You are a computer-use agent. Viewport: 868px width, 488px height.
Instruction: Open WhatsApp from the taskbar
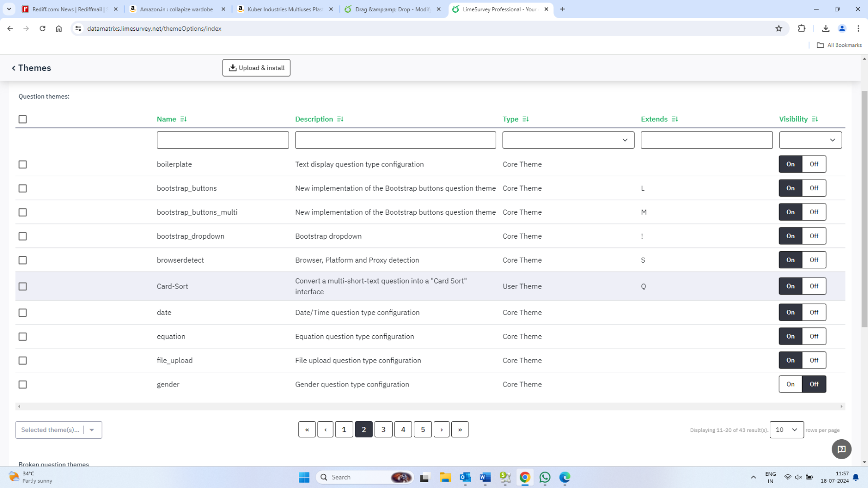point(545,477)
